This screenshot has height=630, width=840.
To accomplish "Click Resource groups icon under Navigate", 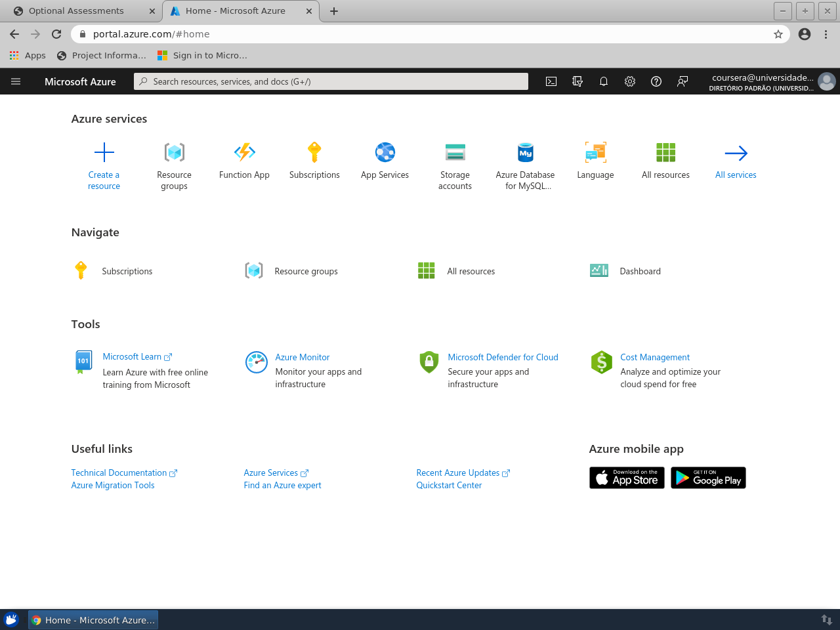I will click(x=254, y=270).
